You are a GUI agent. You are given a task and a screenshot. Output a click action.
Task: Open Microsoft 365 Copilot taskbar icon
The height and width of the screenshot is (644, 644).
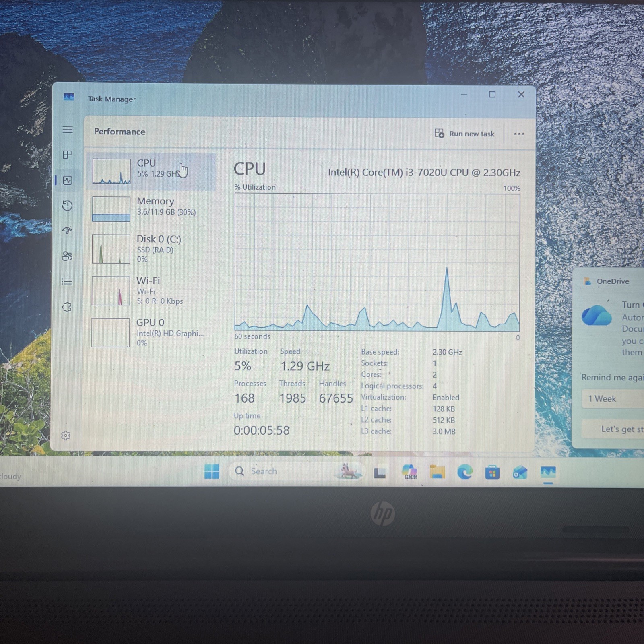(x=409, y=471)
